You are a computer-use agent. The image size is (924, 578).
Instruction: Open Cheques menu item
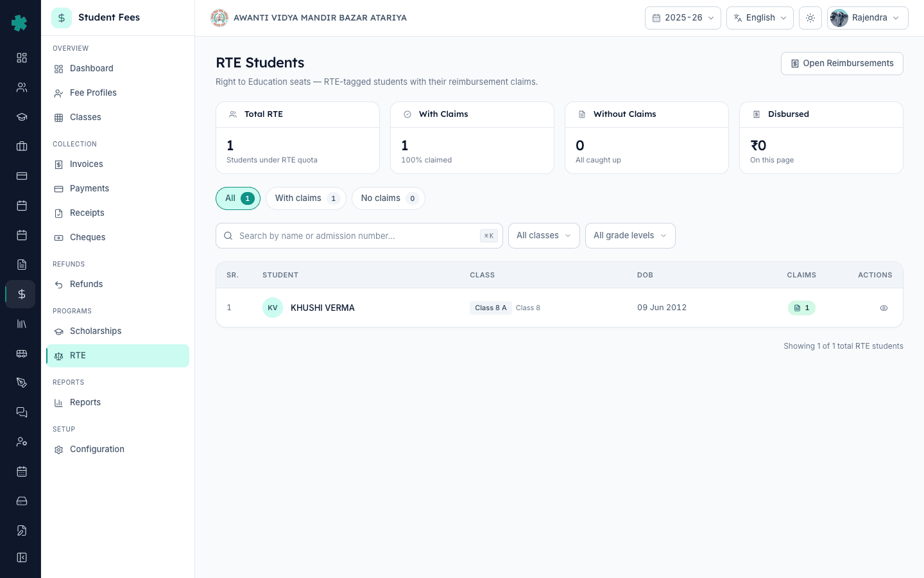pos(117,238)
